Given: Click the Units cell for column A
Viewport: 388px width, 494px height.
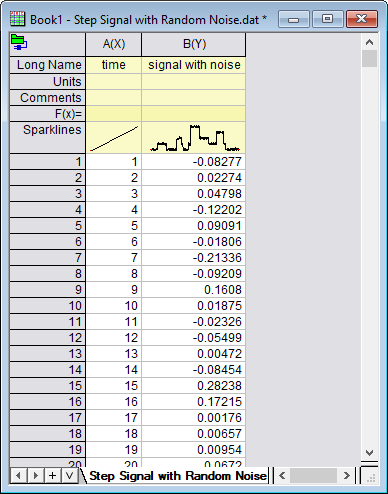Looking at the screenshot, I should pyautogui.click(x=114, y=82).
